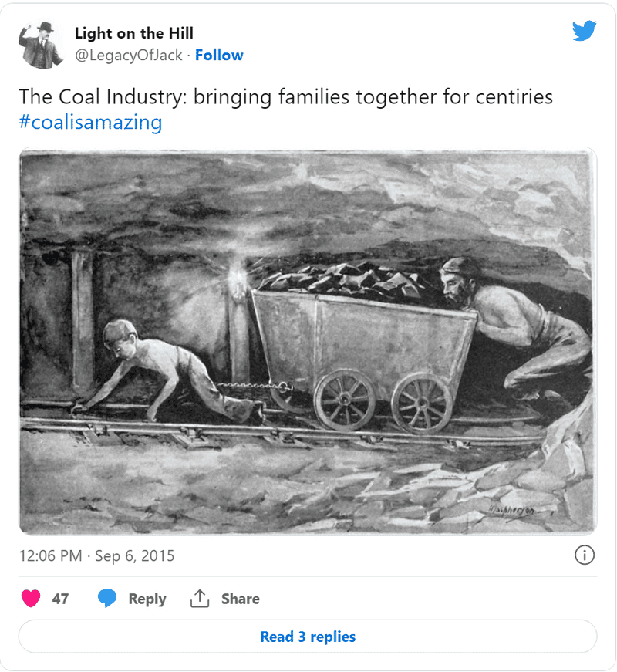The height and width of the screenshot is (672, 617).
Task: Click the Twitter bird logo
Action: tap(584, 31)
